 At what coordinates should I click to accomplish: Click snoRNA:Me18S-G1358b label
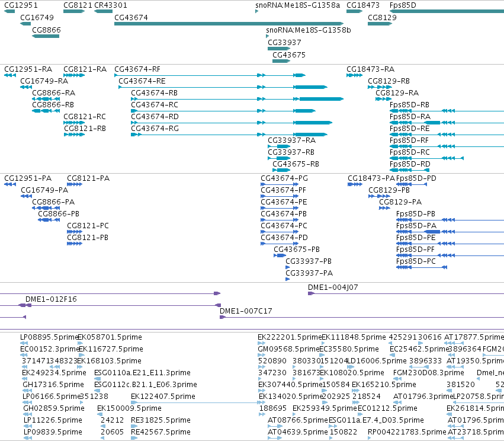point(309,30)
